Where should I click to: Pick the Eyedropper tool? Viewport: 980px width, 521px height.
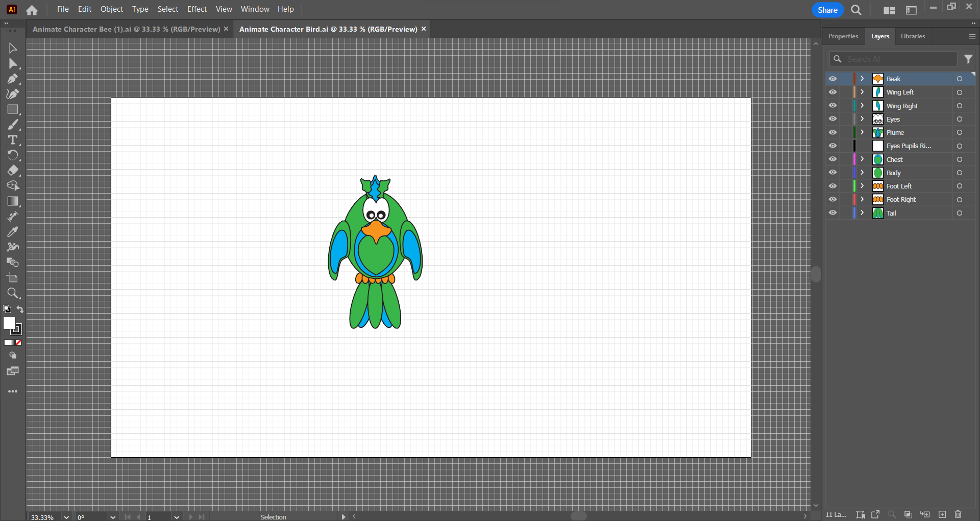coord(13,232)
